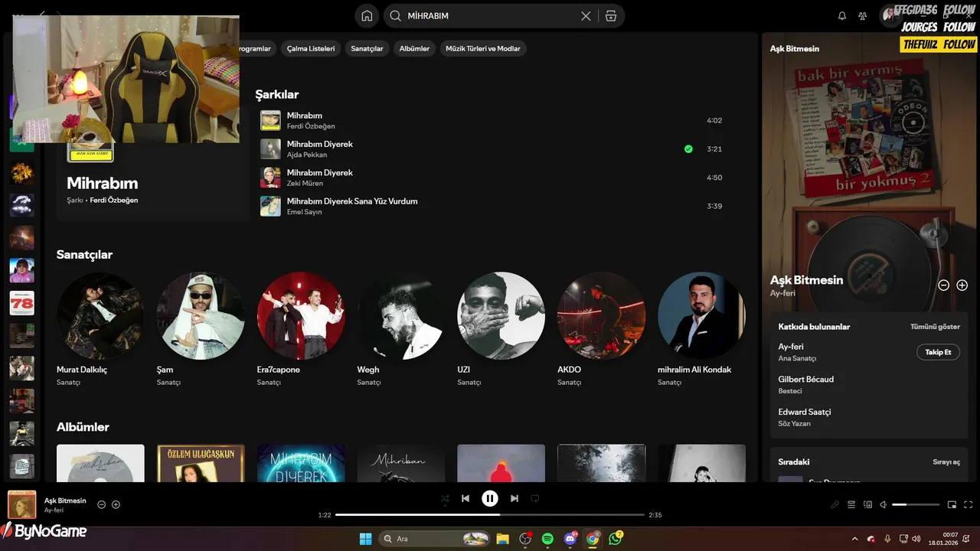Skip to next track
980x551 pixels.
click(x=514, y=498)
